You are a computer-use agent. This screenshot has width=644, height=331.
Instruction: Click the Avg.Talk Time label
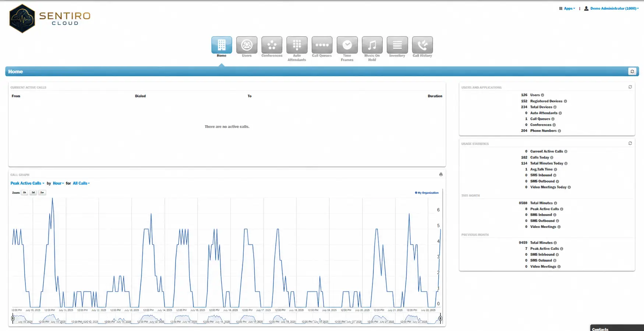coord(541,169)
